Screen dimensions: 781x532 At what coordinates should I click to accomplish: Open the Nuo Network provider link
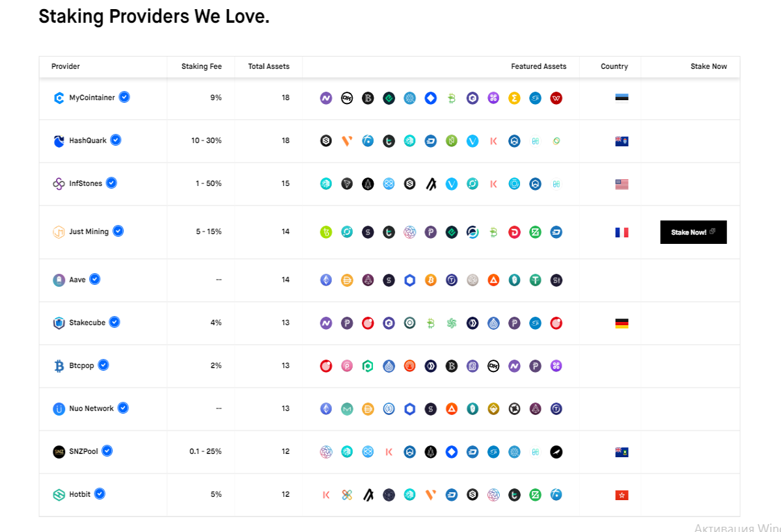[91, 408]
